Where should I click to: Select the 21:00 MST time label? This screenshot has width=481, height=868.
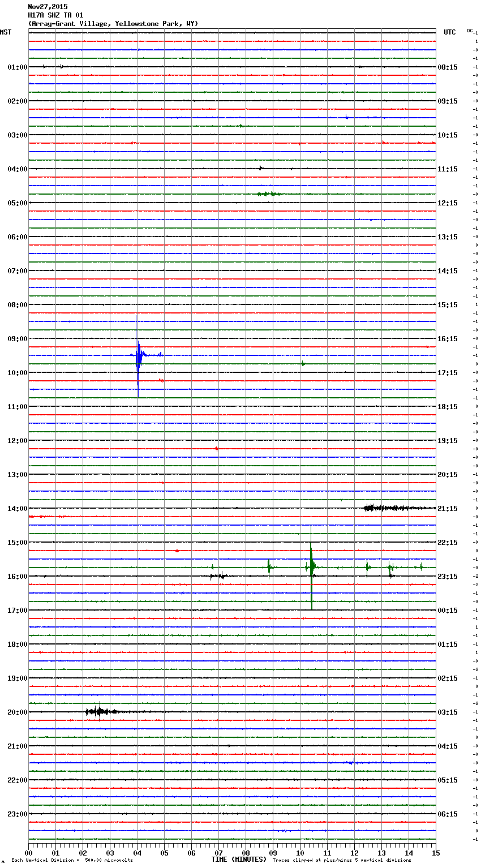pyautogui.click(x=17, y=746)
